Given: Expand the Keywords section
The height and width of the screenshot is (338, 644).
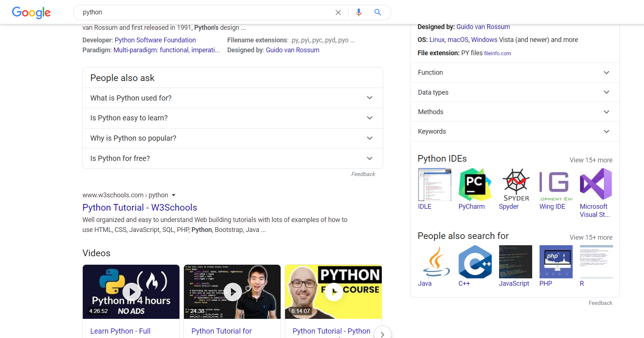Looking at the screenshot, I should tap(515, 131).
